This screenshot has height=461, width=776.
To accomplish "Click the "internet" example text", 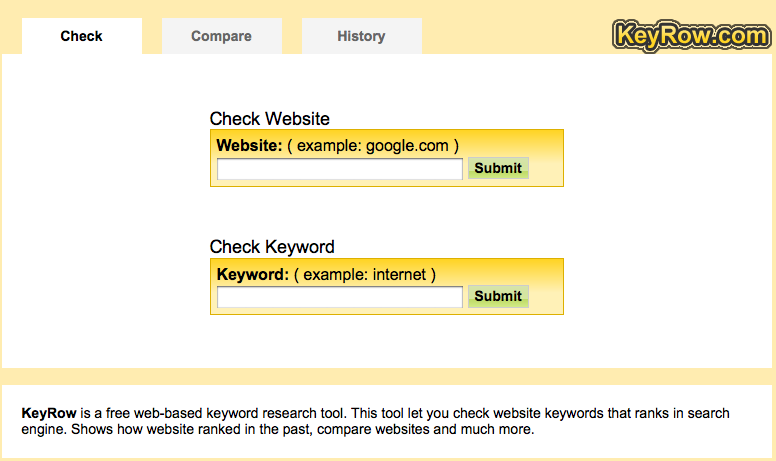I will pos(399,273).
